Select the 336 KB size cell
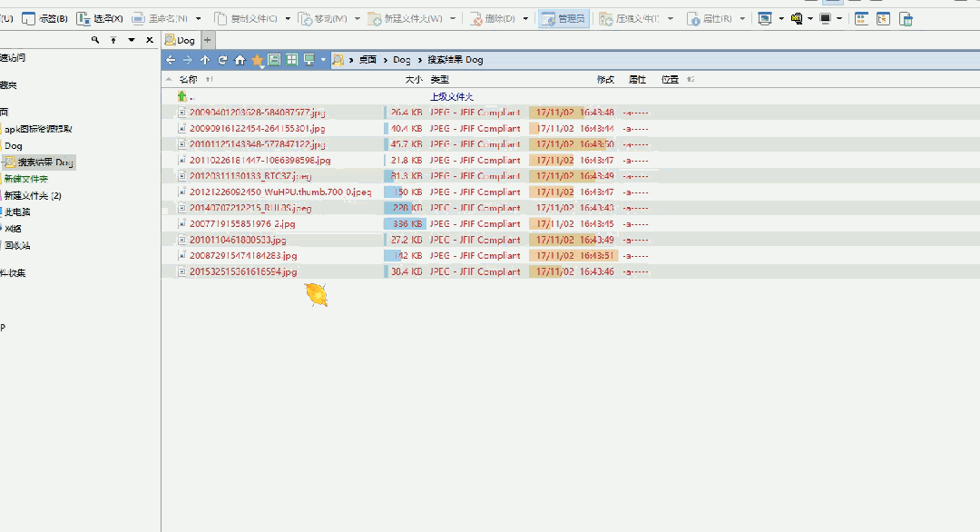Image resolution: width=980 pixels, height=532 pixels. click(x=405, y=224)
